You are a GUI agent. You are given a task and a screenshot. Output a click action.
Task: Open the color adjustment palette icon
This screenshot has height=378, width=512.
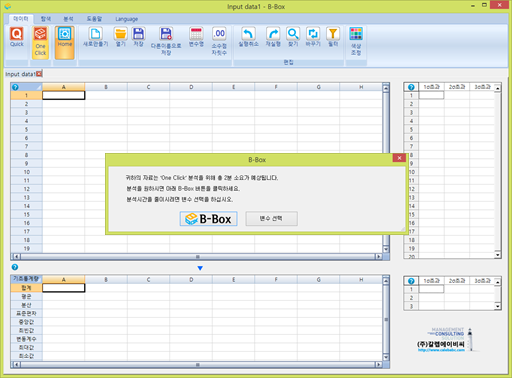[356, 41]
